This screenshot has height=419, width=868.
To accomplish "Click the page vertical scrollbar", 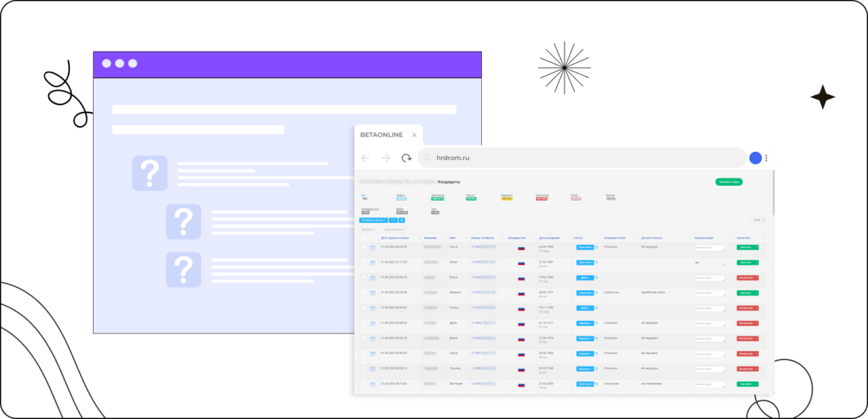I will [774, 193].
